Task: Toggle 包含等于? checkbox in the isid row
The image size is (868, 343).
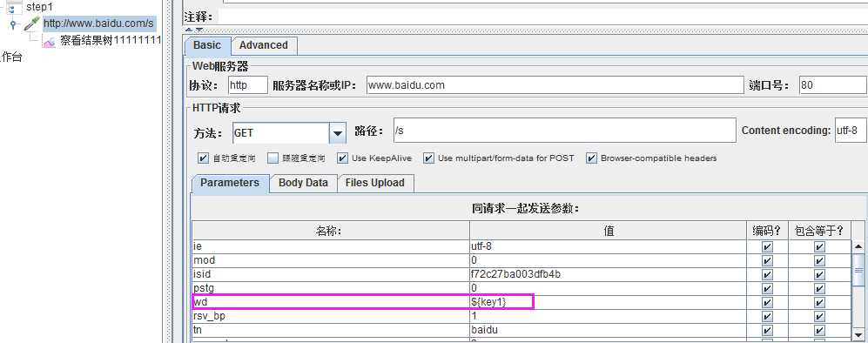Action: [820, 274]
